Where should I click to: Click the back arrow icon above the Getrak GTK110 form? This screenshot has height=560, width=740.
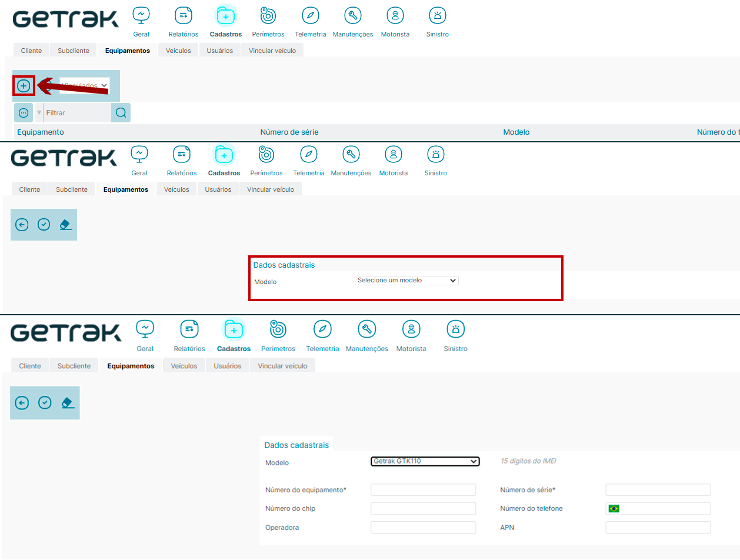[22, 403]
